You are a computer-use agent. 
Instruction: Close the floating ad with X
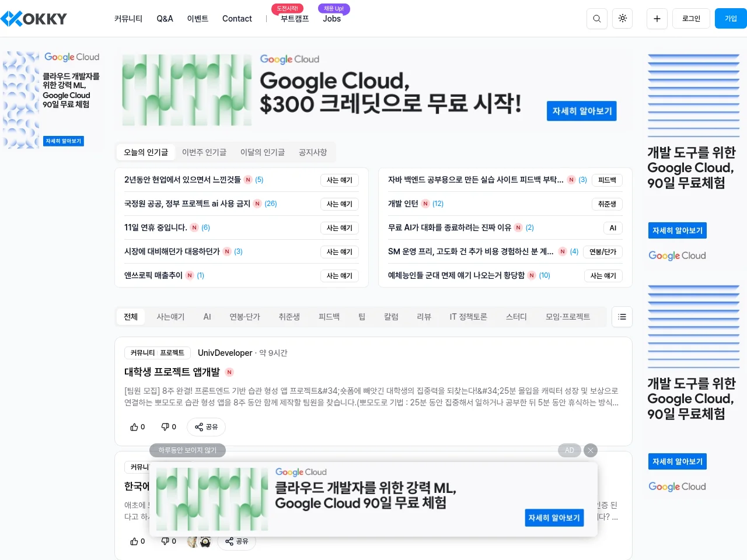(591, 450)
